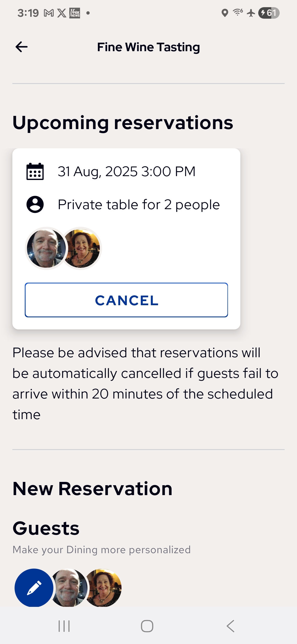
Task: Tap the Wi-Fi status icon
Action: click(238, 12)
